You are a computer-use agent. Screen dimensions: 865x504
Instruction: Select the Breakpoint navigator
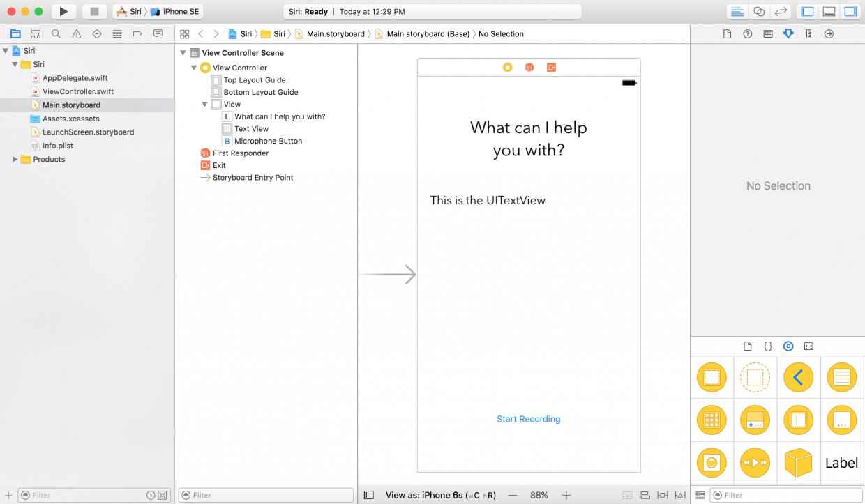[x=137, y=33]
